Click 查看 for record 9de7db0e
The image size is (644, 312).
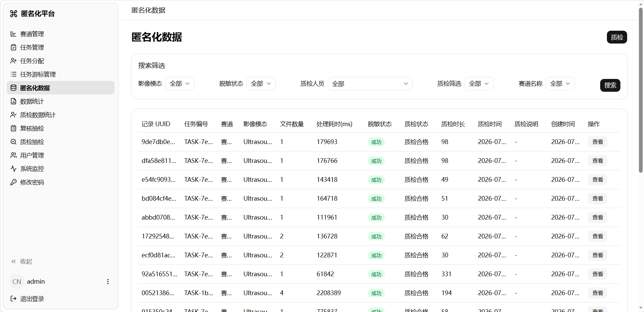point(597,142)
